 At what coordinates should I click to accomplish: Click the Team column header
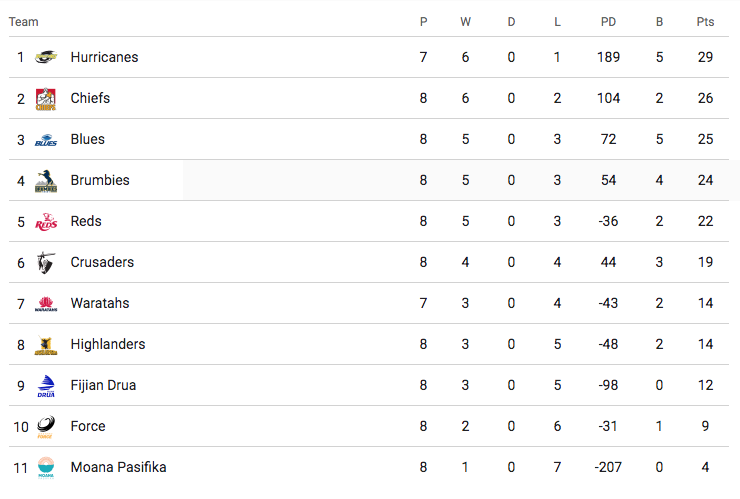tap(24, 22)
